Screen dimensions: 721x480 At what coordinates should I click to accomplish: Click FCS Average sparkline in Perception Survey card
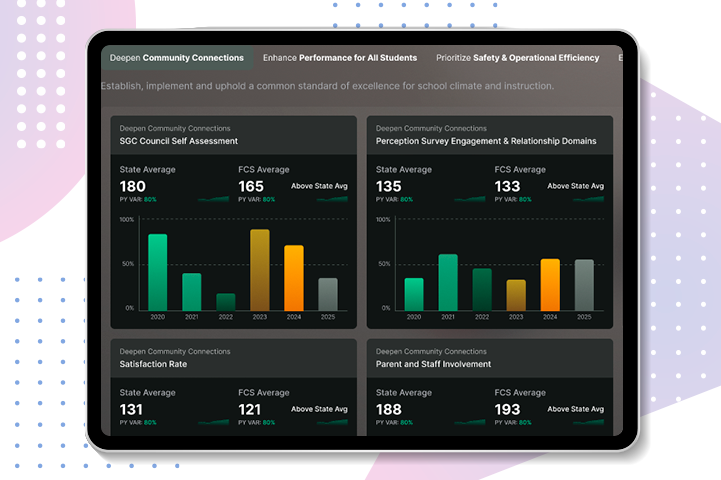589,199
